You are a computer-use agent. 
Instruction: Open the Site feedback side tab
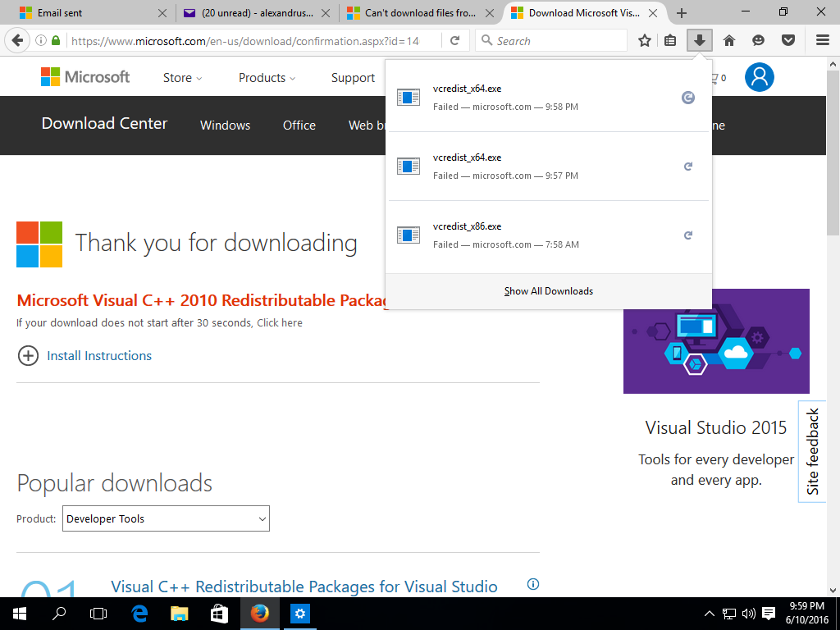click(812, 452)
